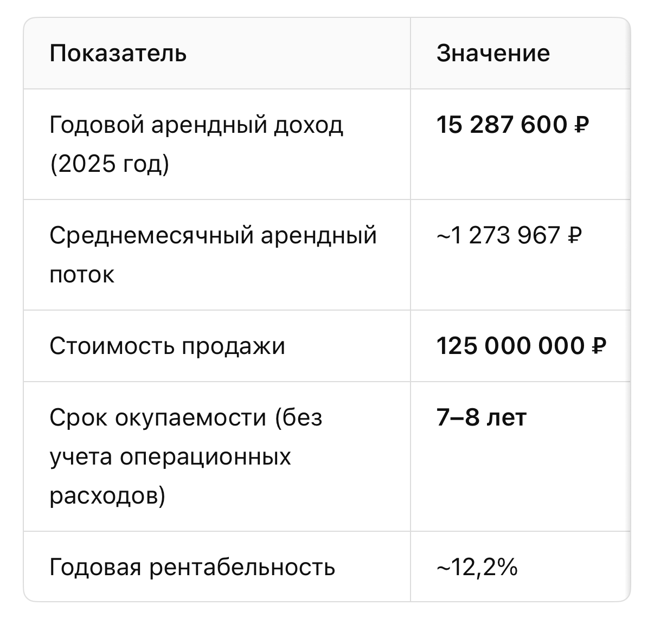Click the (2025 год) text
This screenshot has height=644, width=654.
tap(110, 164)
